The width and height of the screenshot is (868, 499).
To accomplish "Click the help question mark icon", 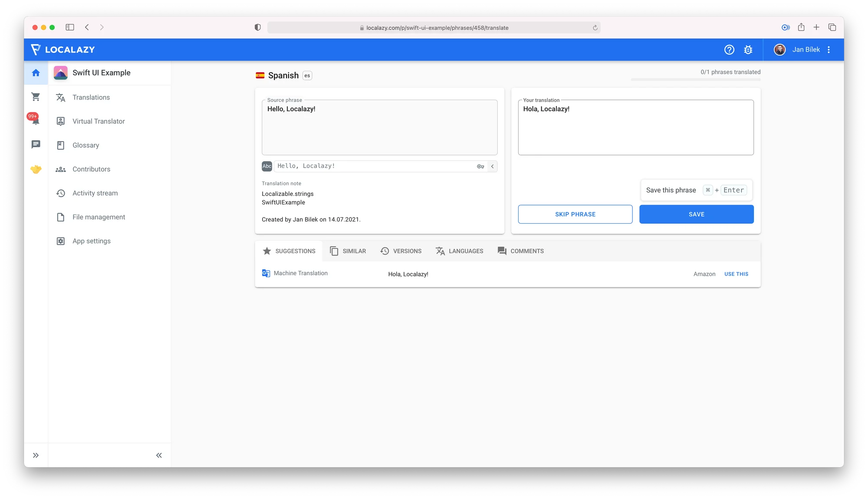I will click(729, 50).
